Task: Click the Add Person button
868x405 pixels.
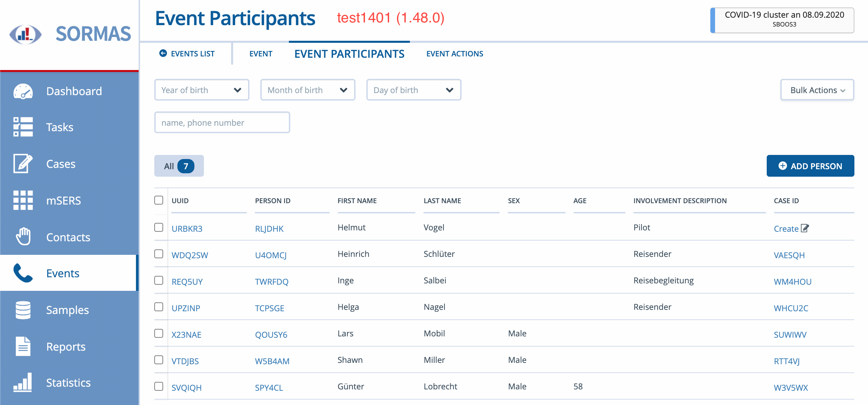Action: point(810,166)
